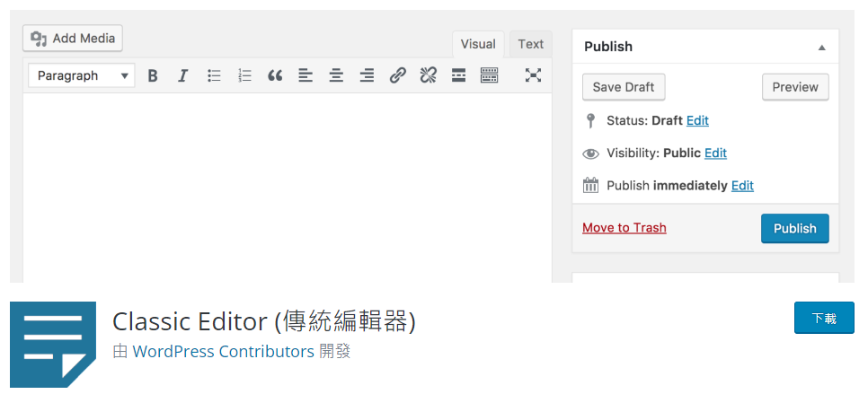Switch to the Visual editor tab
Viewport: 868px width, 403px height.
(478, 44)
